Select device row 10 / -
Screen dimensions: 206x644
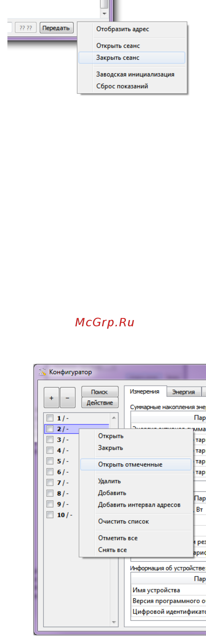[62, 515]
